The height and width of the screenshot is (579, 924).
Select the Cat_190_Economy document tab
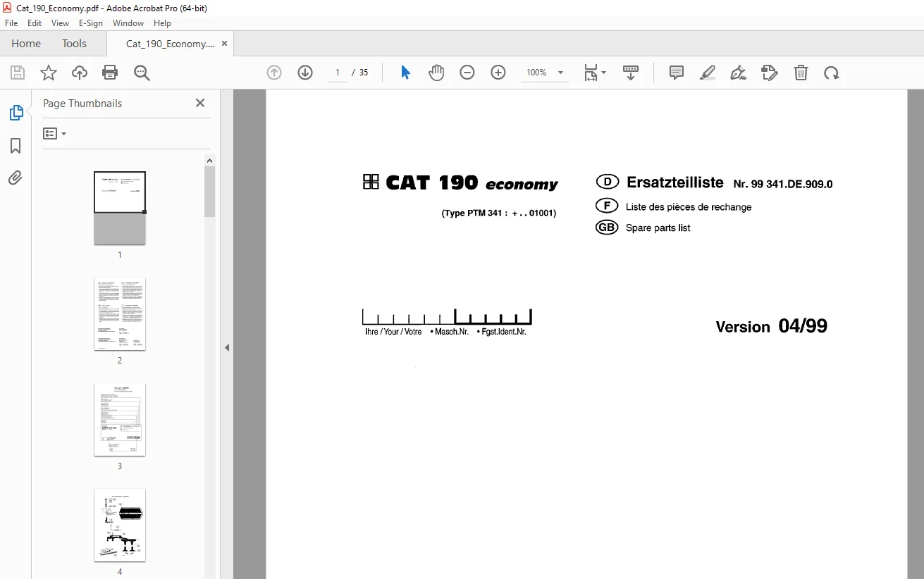(x=170, y=44)
